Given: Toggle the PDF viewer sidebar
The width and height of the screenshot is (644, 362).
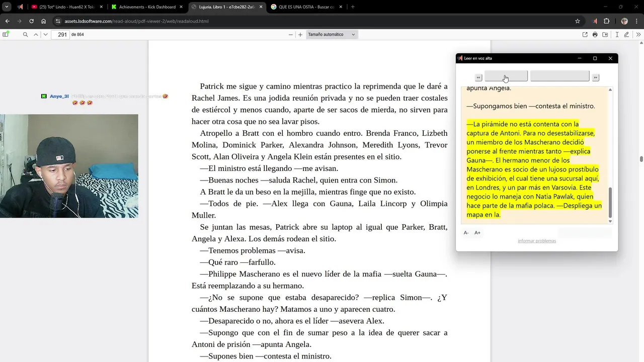Looking at the screenshot, I should pyautogui.click(x=6, y=35).
